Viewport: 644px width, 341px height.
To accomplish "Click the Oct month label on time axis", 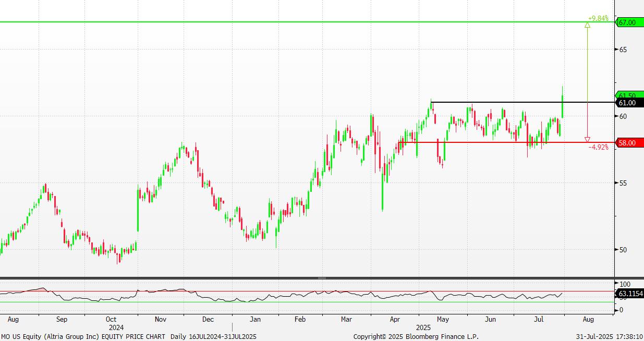I will [x=111, y=319].
